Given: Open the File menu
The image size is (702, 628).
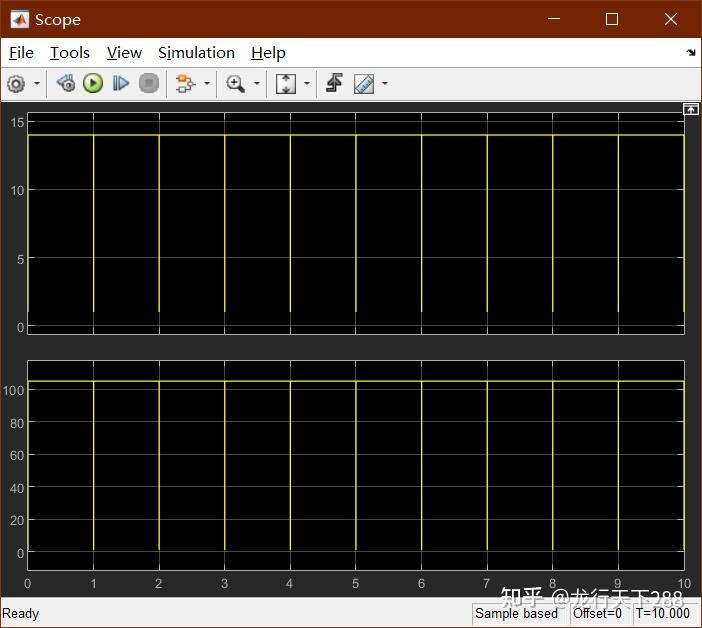Looking at the screenshot, I should tap(21, 53).
